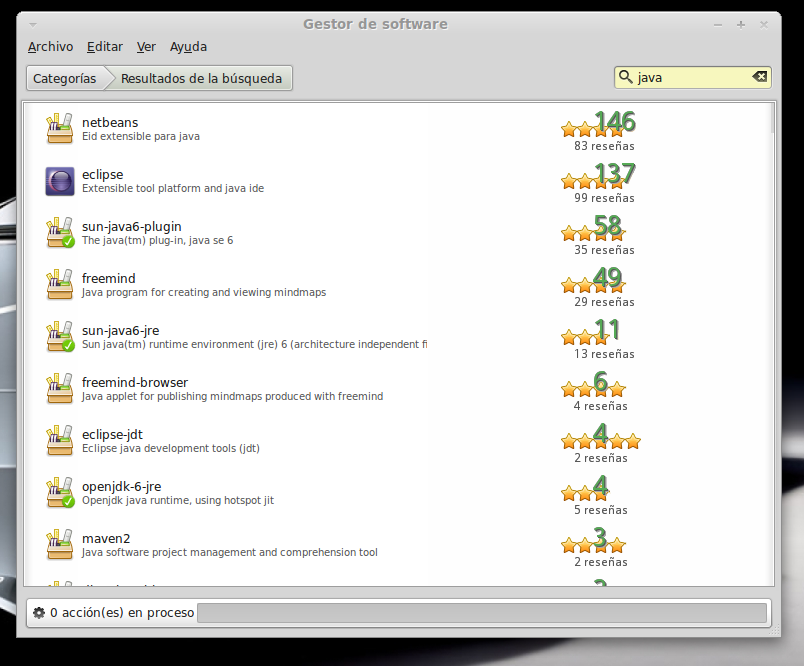Click the eclipse application icon
The width and height of the screenshot is (804, 666).
(59, 181)
